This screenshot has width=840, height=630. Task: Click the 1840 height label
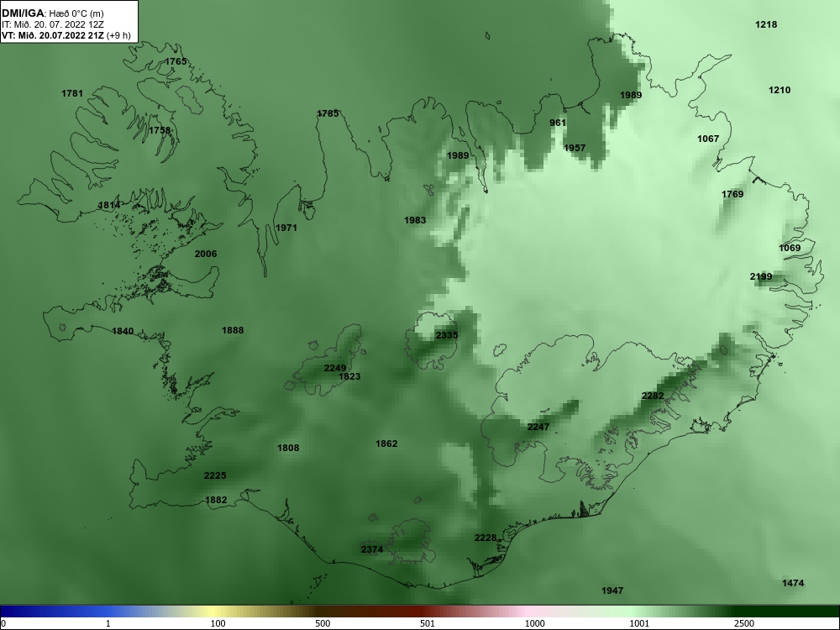(x=123, y=331)
